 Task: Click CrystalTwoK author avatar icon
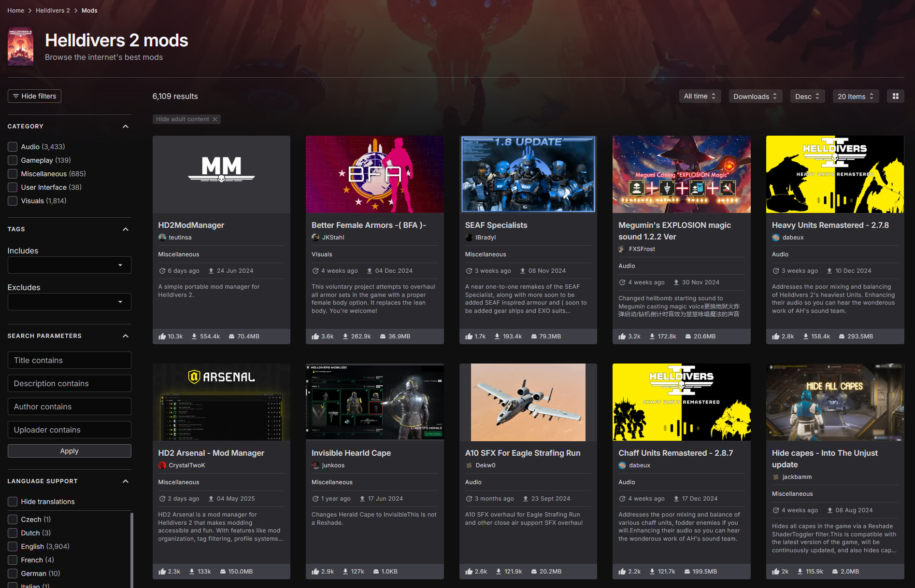pyautogui.click(x=162, y=465)
